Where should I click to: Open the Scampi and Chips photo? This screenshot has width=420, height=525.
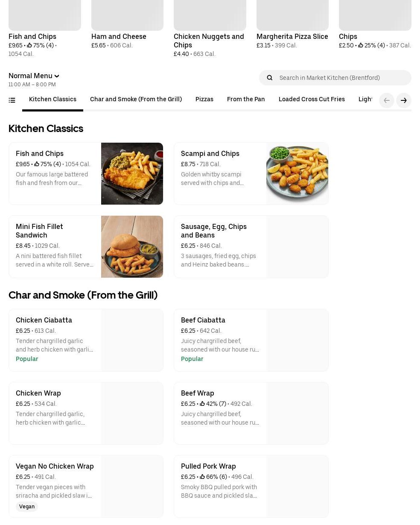[297, 173]
